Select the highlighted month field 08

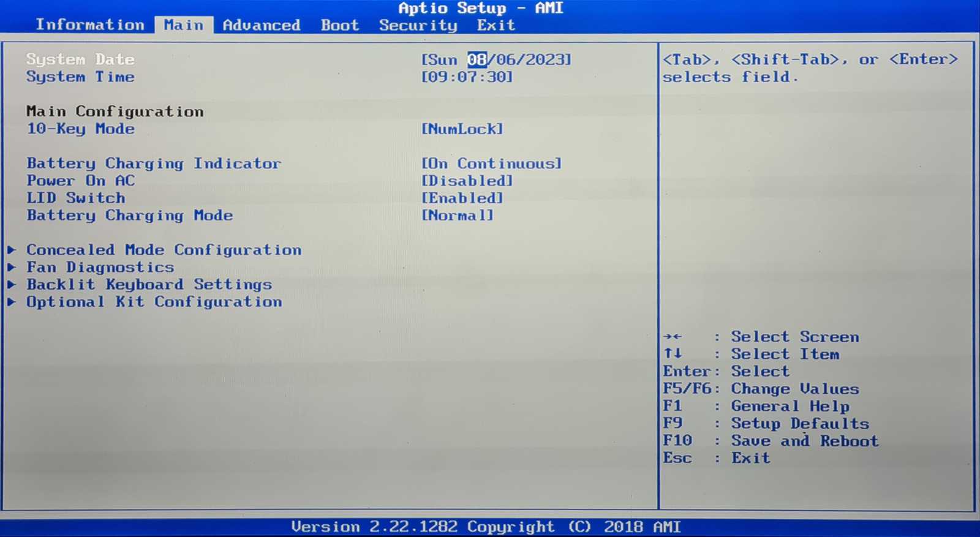point(477,59)
